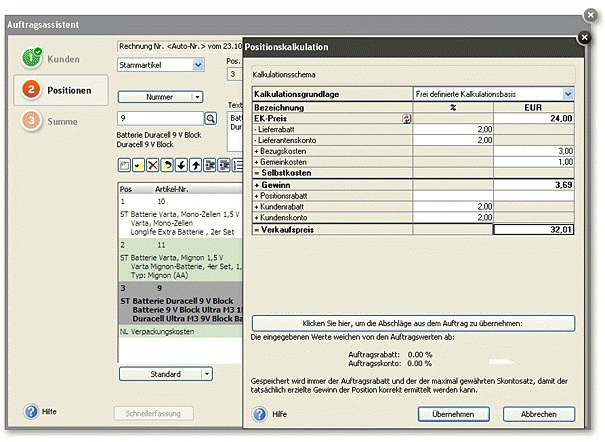Close the Positionskalkulation dialog with X
Image resolution: width=605 pixels, height=442 pixels.
coord(584,37)
